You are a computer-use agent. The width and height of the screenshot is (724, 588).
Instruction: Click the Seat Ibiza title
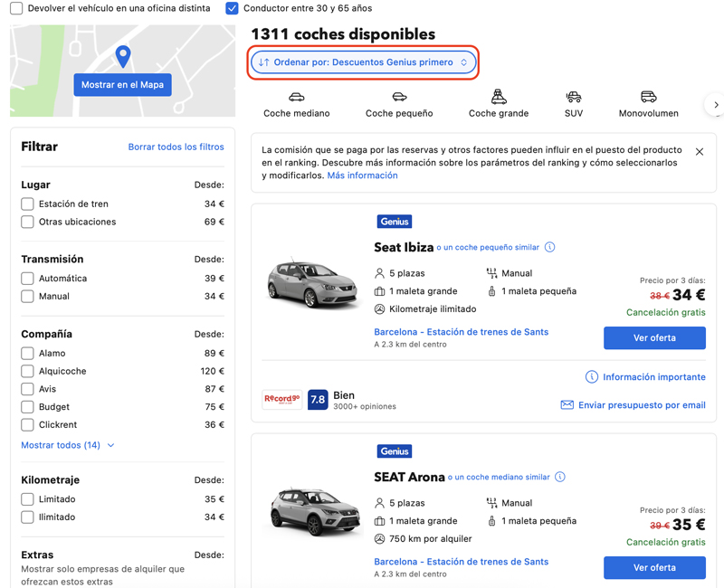click(x=404, y=247)
